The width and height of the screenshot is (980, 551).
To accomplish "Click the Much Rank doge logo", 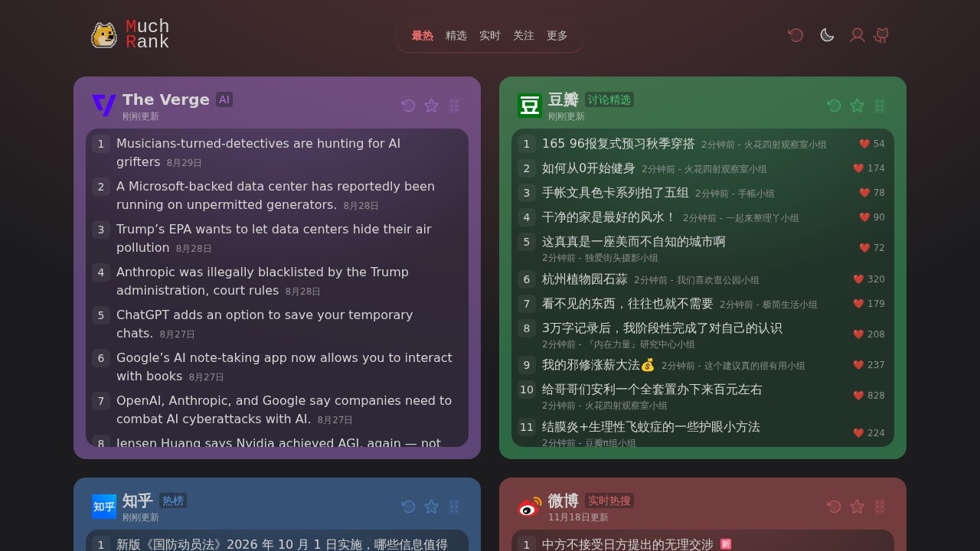I will click(x=104, y=35).
